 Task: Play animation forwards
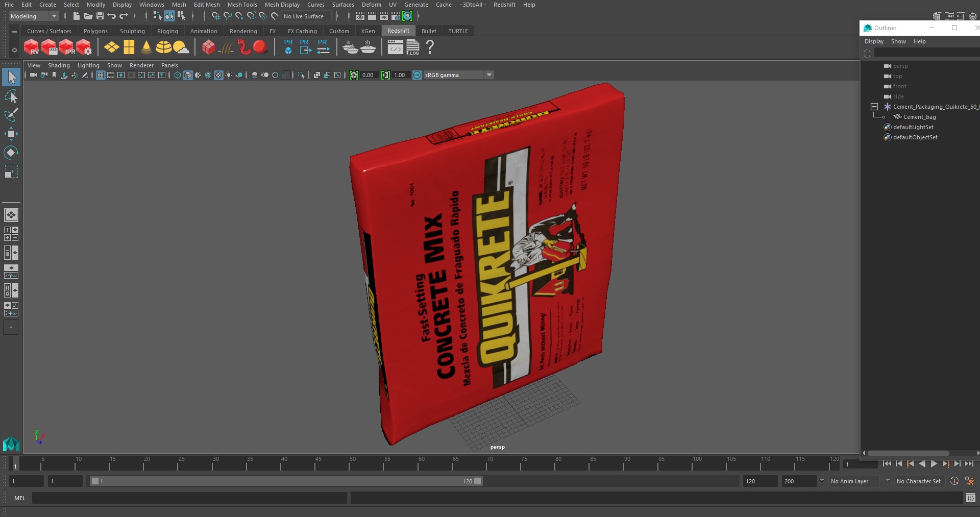click(934, 464)
